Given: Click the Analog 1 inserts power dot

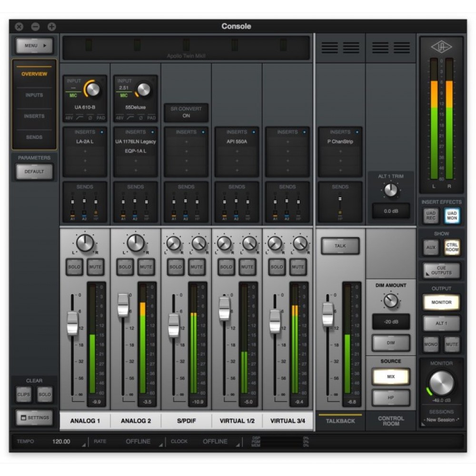Looking at the screenshot, I should coord(102,132).
